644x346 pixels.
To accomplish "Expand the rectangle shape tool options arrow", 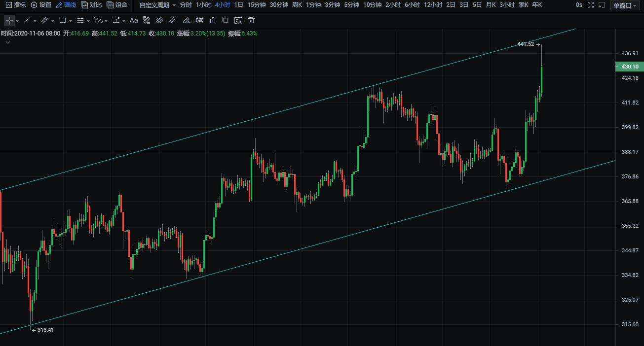I will (71, 21).
